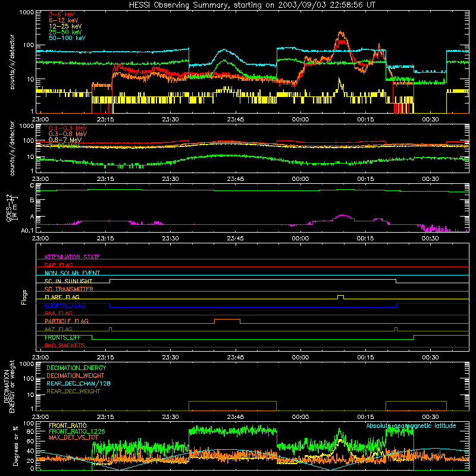Select the DECIMATION ENERGY or weight axis title
476x476 pixels.
click(9, 386)
